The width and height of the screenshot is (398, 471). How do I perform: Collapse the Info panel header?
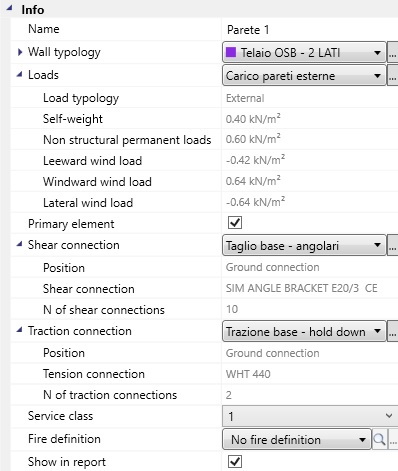[9, 8]
